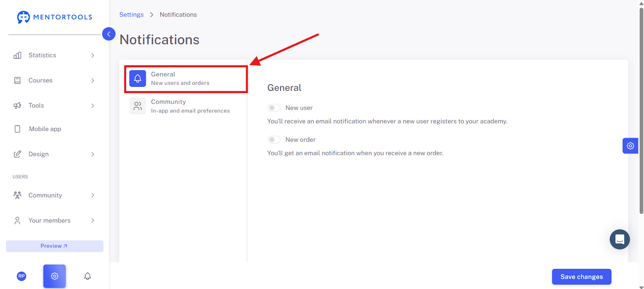Click the Design pencil icon
This screenshot has height=289, width=644.
17,154
